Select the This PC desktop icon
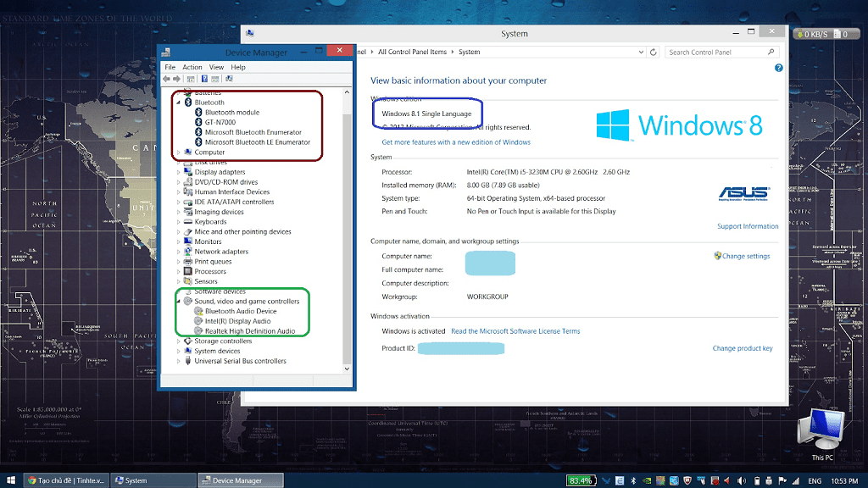868x488 pixels. click(822, 435)
